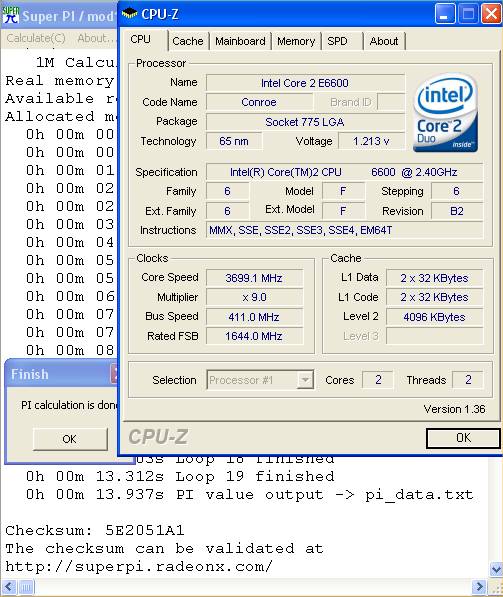This screenshot has width=503, height=597.
Task: Click the Technology value '65 nm'
Action: [234, 141]
